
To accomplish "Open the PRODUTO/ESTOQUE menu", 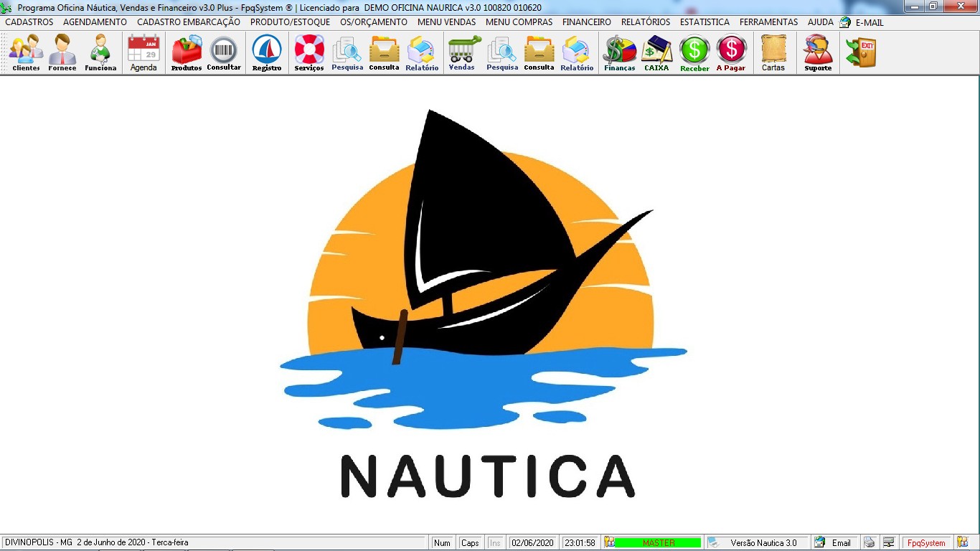I will click(291, 22).
